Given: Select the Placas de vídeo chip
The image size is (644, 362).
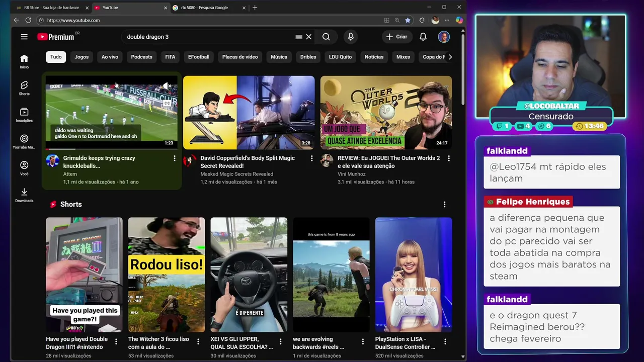Looking at the screenshot, I should tap(240, 57).
